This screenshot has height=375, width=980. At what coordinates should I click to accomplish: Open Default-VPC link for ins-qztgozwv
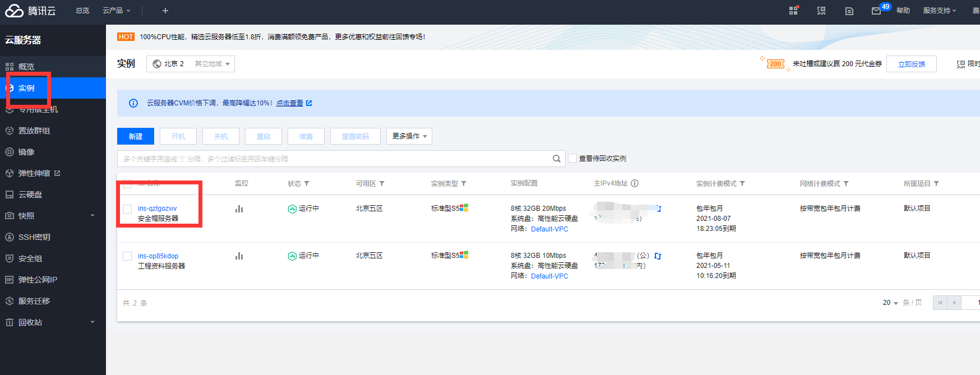(549, 229)
